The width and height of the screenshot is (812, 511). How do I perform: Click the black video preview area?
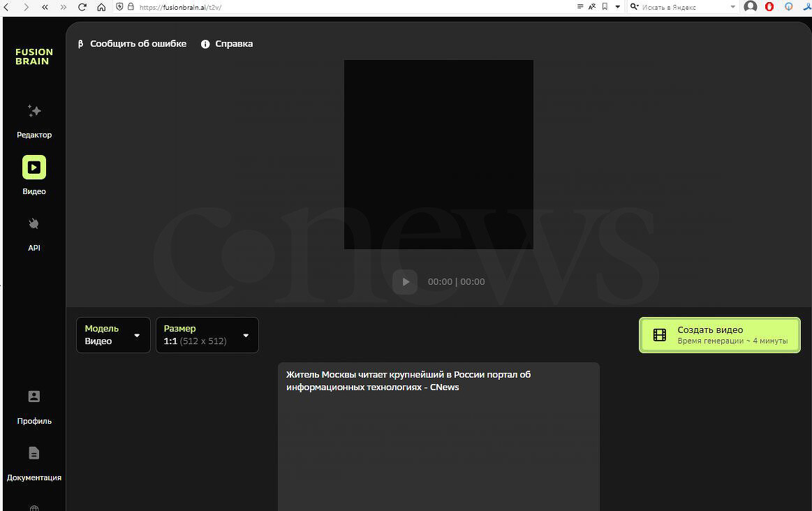click(x=438, y=154)
